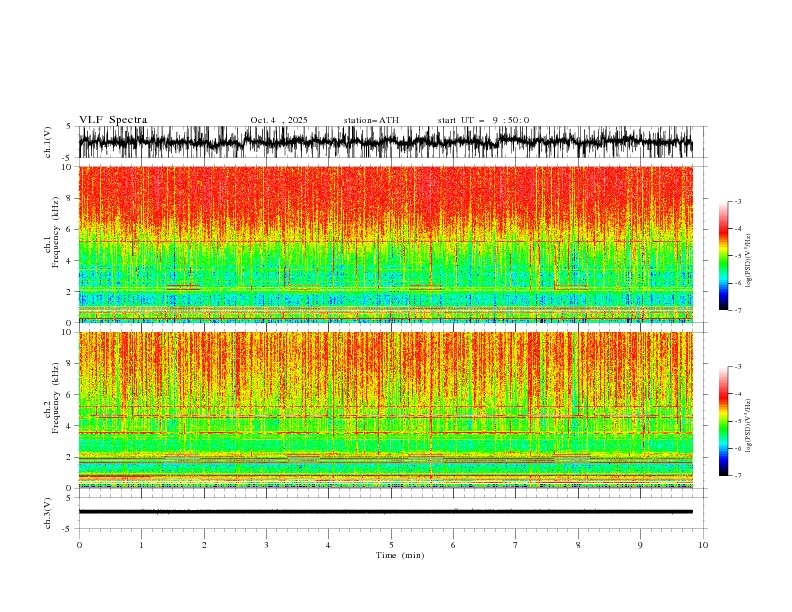Click time axis tick label "3"
The height and width of the screenshot is (612, 792).
[x=267, y=545]
